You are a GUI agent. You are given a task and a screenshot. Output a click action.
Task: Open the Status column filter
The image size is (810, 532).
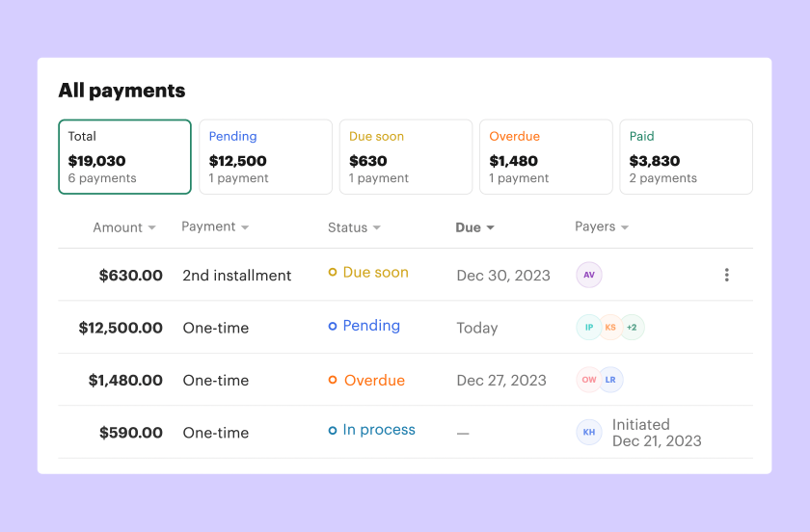[354, 228]
